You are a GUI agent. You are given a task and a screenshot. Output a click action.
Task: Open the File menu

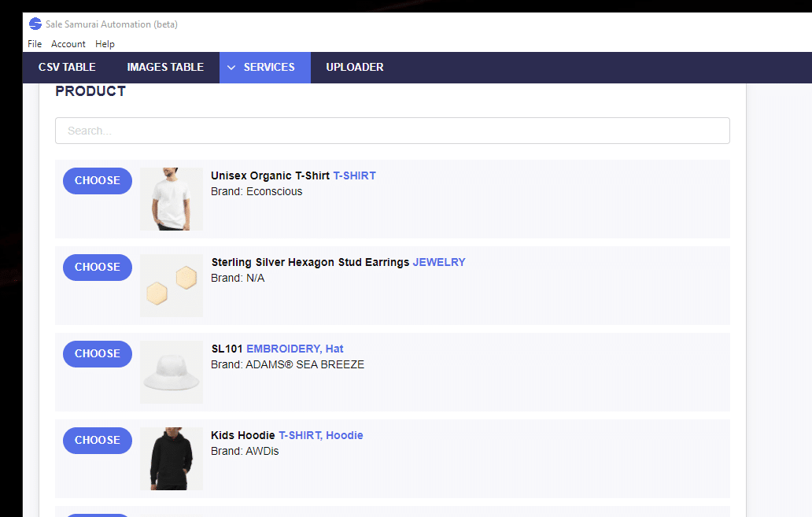[35, 44]
